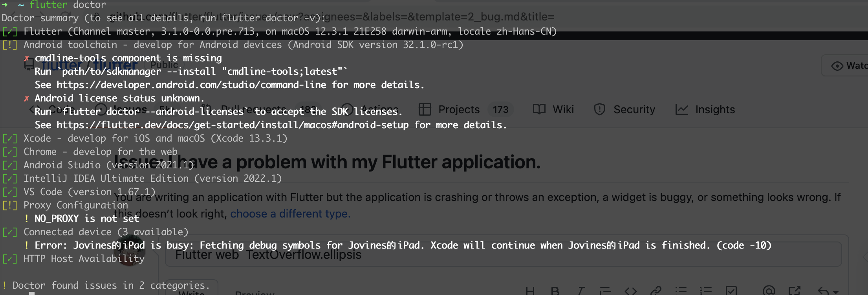This screenshot has height=295, width=868.
Task: Click the issue title input field
Action: click(x=504, y=254)
